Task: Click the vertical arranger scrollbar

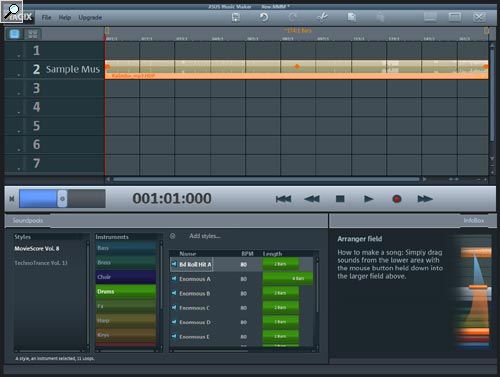Action: pyautogui.click(x=492, y=95)
